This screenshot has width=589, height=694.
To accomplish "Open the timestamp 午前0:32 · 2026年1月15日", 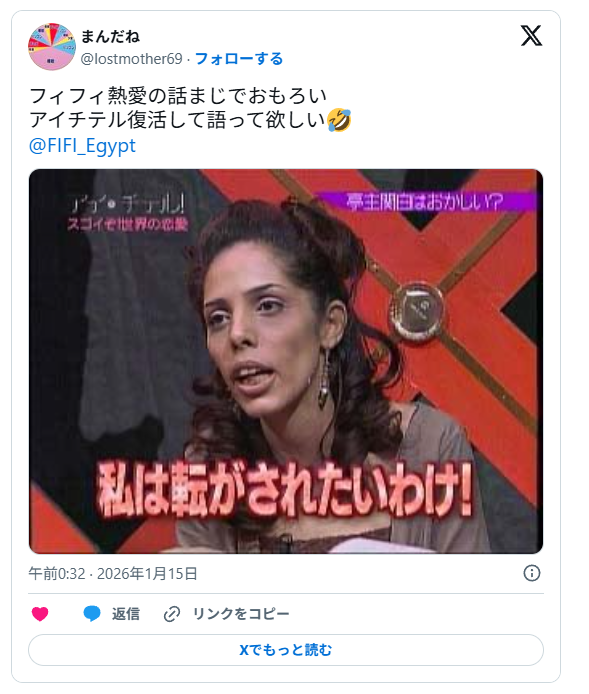I will (x=113, y=574).
